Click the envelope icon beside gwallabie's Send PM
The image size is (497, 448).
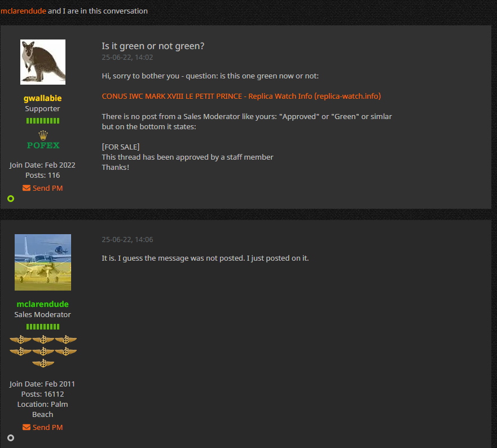click(x=27, y=188)
